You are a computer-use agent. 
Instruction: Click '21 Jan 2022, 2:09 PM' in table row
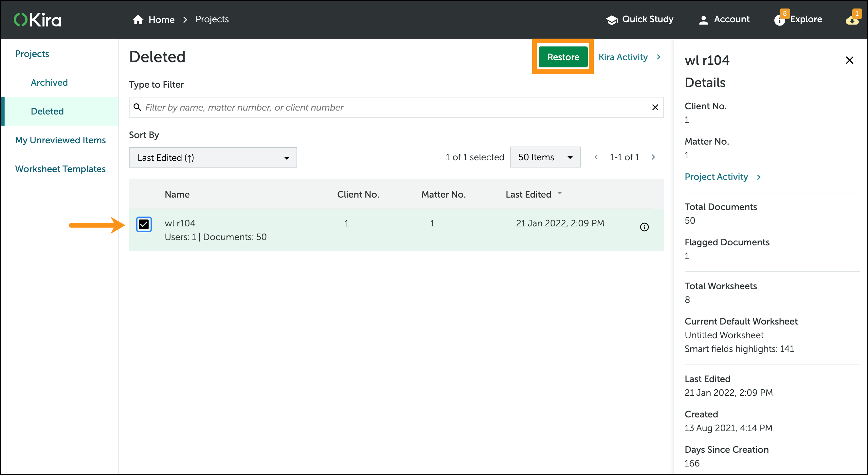[560, 223]
